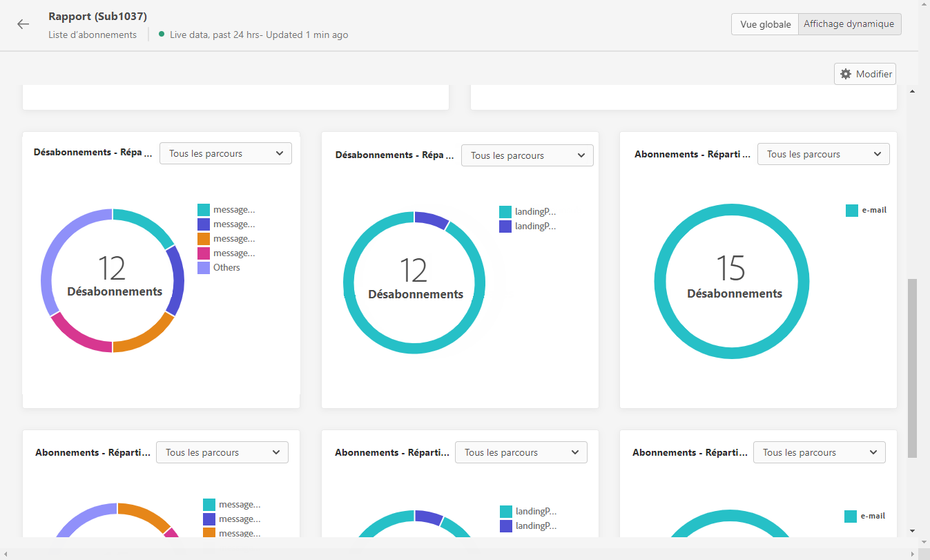Screen dimensions: 930x560
Task: Click the 'Live data, past 24 hrs' status text
Action: [x=259, y=35]
